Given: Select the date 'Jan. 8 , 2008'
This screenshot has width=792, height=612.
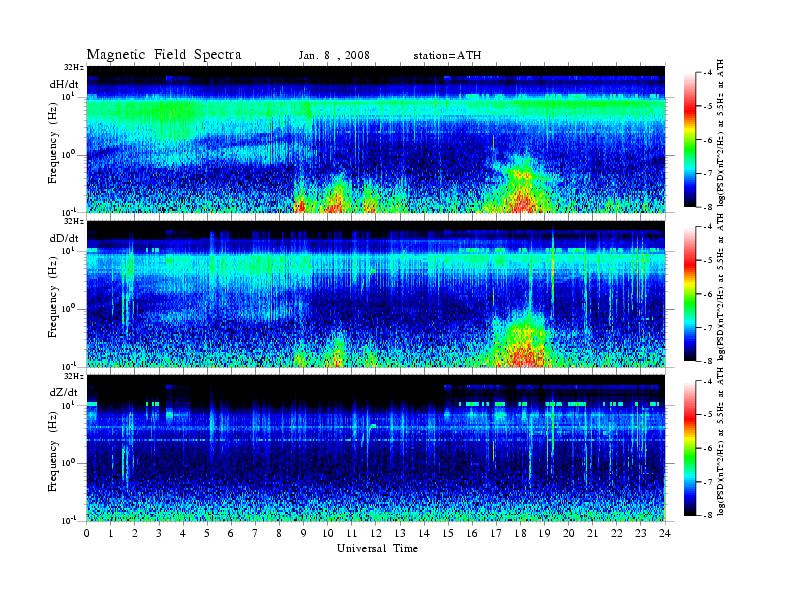Looking at the screenshot, I should click(334, 56).
